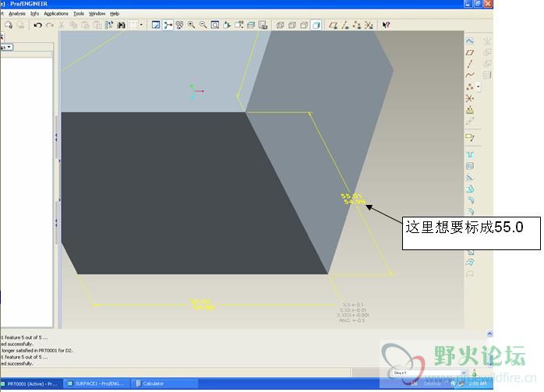Click the Context-sensitive Help icon
544x392 pixels.
[386, 25]
